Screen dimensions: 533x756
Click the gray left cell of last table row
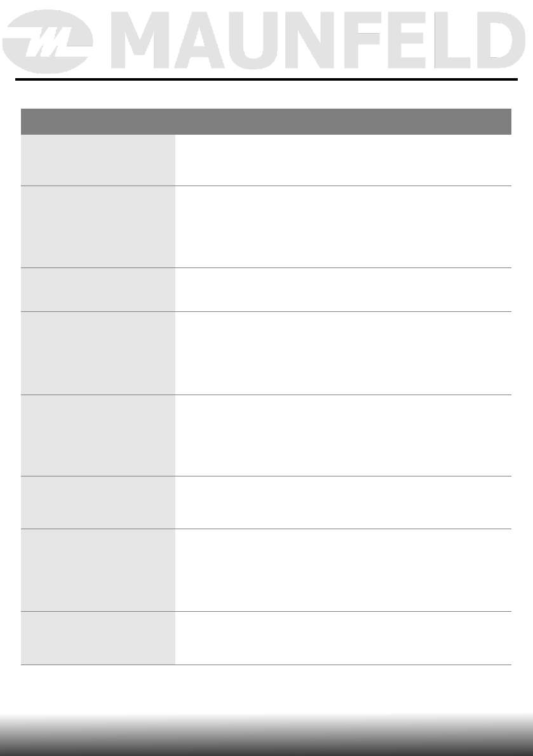98,638
